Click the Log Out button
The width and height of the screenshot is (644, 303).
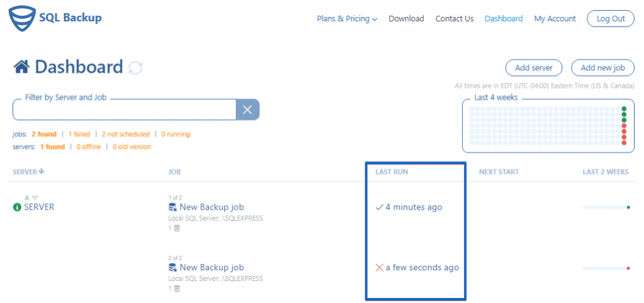tap(610, 19)
